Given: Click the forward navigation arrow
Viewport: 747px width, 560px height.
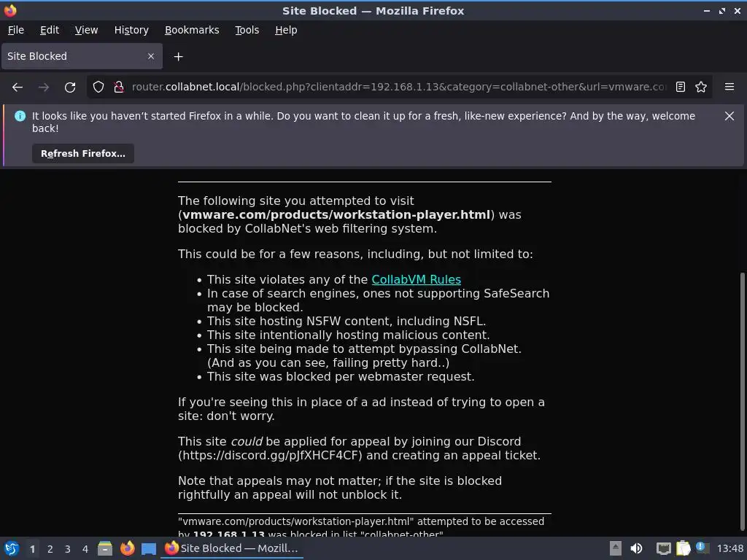Looking at the screenshot, I should click(x=43, y=87).
